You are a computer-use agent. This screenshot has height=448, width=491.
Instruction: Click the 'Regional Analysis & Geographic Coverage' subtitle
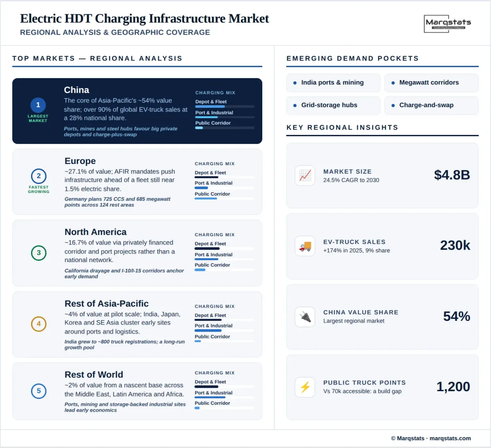(x=115, y=32)
